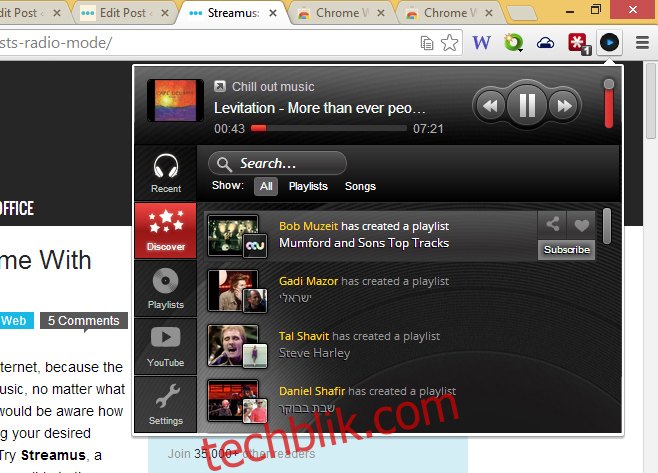Open the Recent headphones section
The height and width of the screenshot is (473, 658).
(166, 173)
